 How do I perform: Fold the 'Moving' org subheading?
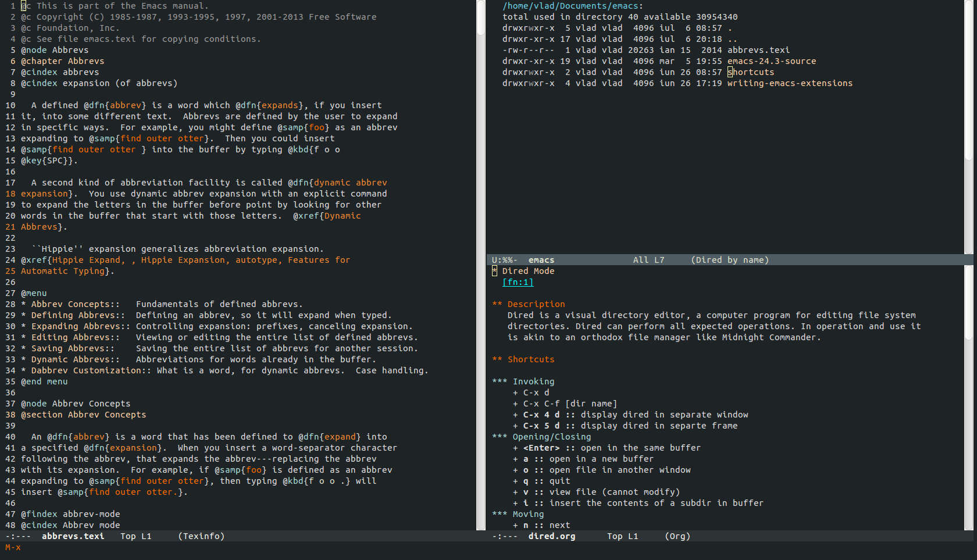pyautogui.click(x=518, y=514)
